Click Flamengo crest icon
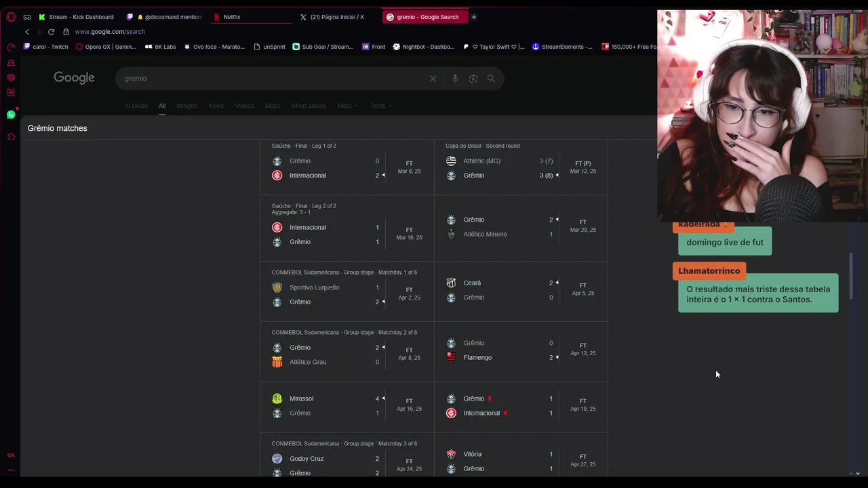868x488 pixels. pos(451,357)
